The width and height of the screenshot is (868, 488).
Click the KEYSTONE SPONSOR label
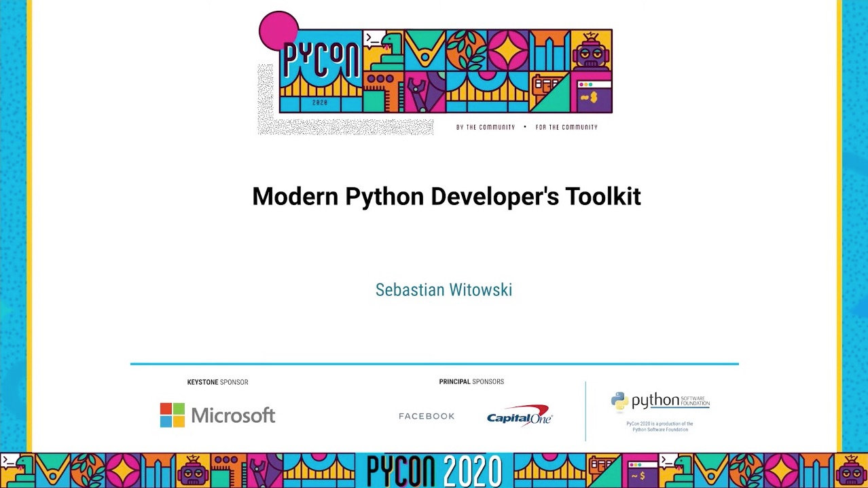pos(217,382)
